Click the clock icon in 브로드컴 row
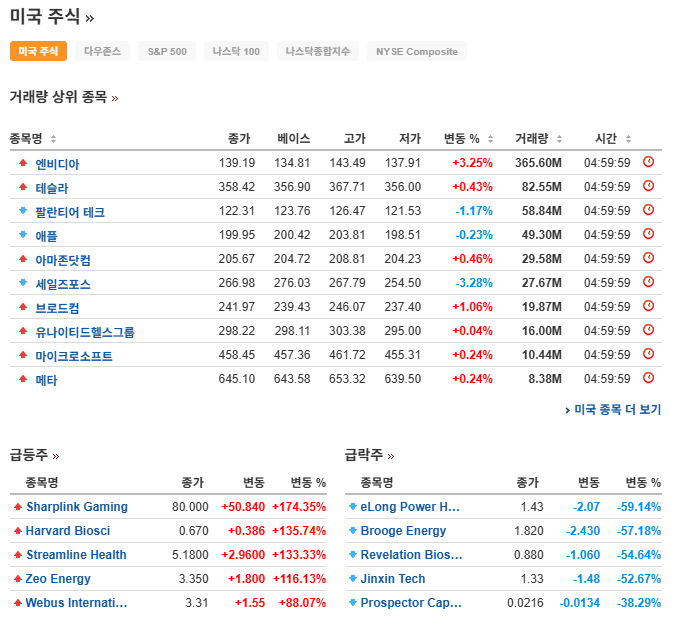 click(648, 306)
